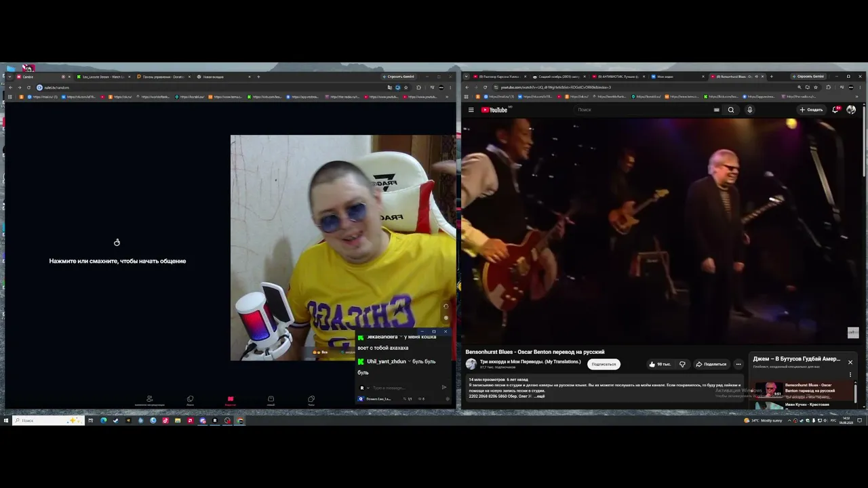
Task: Open the Джем playlist three-dot options
Action: (850, 374)
